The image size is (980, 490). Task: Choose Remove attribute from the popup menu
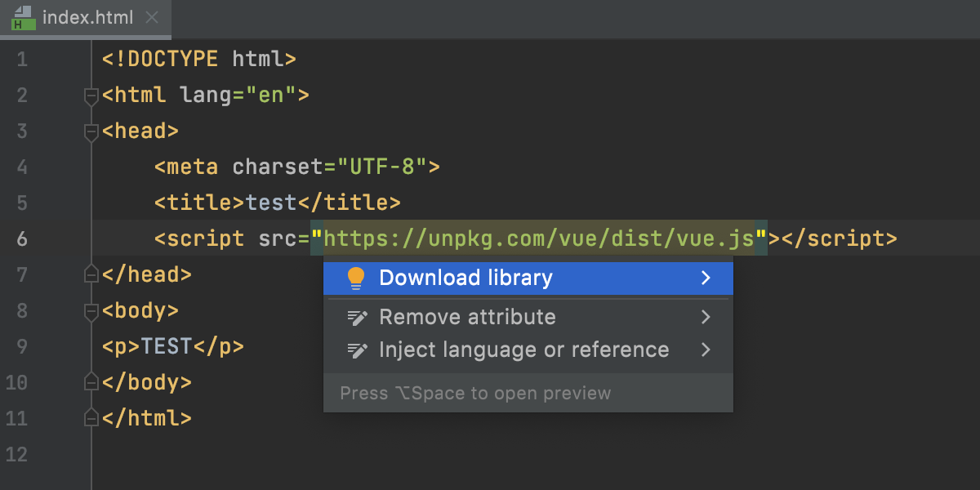click(467, 317)
